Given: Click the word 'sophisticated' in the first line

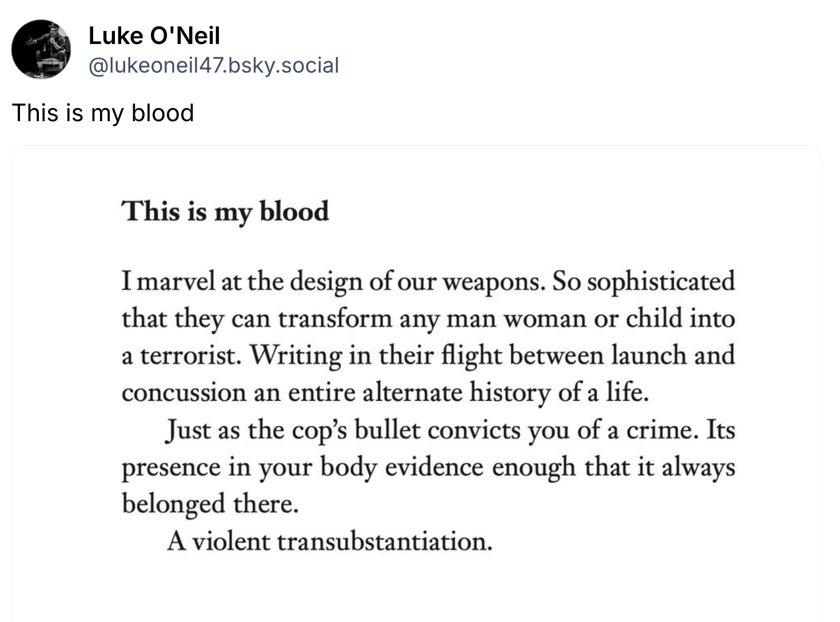Looking at the screenshot, I should pyautogui.click(x=661, y=282).
